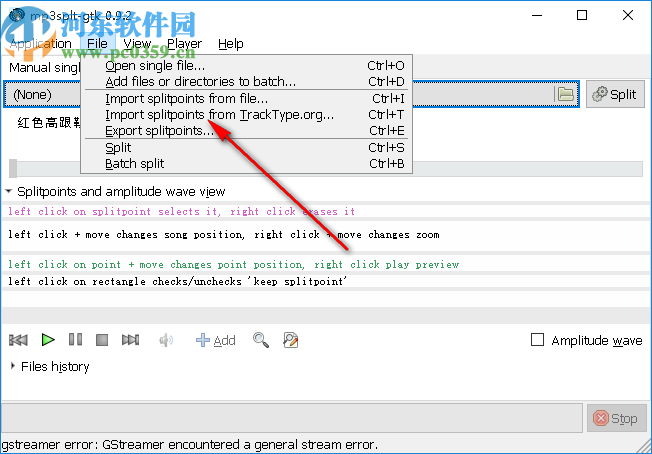Minimize the mp3splt-gtk window
Image resolution: width=652 pixels, height=454 pixels.
(537, 15)
